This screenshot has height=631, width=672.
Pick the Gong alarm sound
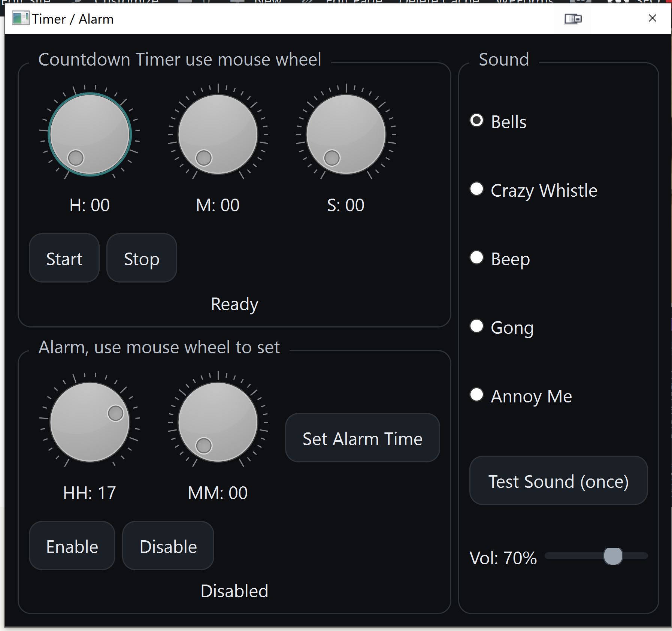476,326
